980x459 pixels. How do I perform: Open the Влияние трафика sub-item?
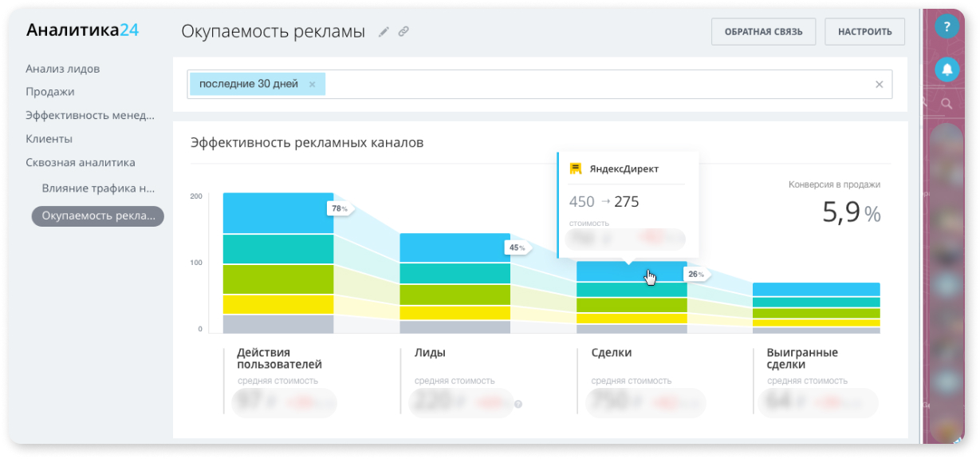[x=98, y=189]
